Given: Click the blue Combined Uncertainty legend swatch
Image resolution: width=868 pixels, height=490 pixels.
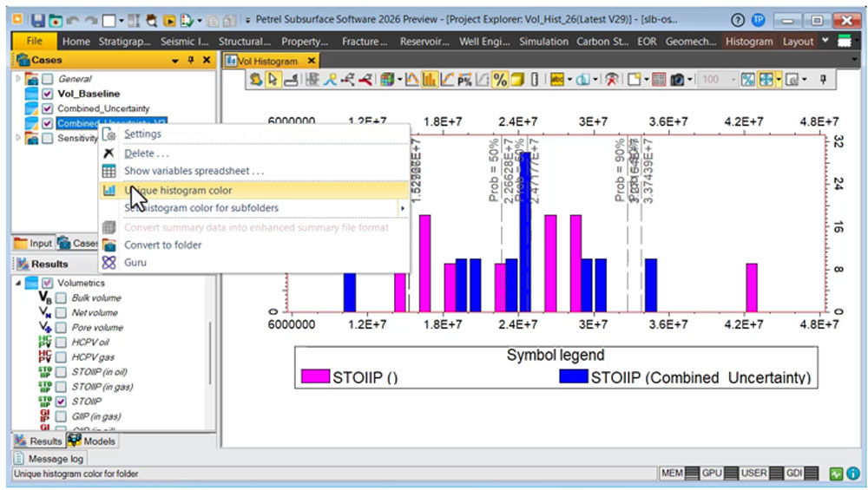Looking at the screenshot, I should [x=573, y=376].
